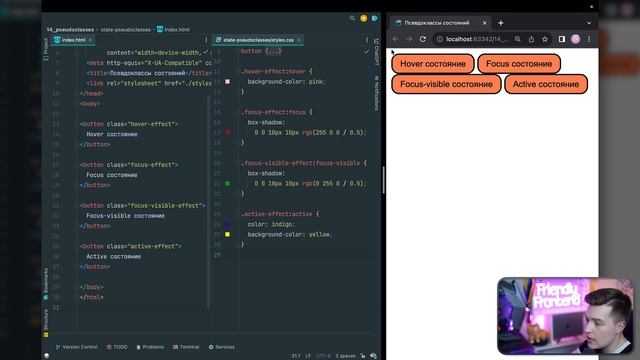Click the teal IDE settings icon top right
Screen dimensions: 640x360
[x=374, y=18]
